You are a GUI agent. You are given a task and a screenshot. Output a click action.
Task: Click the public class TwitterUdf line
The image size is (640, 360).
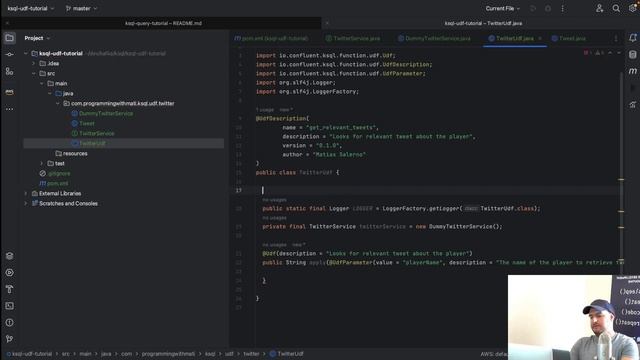pos(297,173)
